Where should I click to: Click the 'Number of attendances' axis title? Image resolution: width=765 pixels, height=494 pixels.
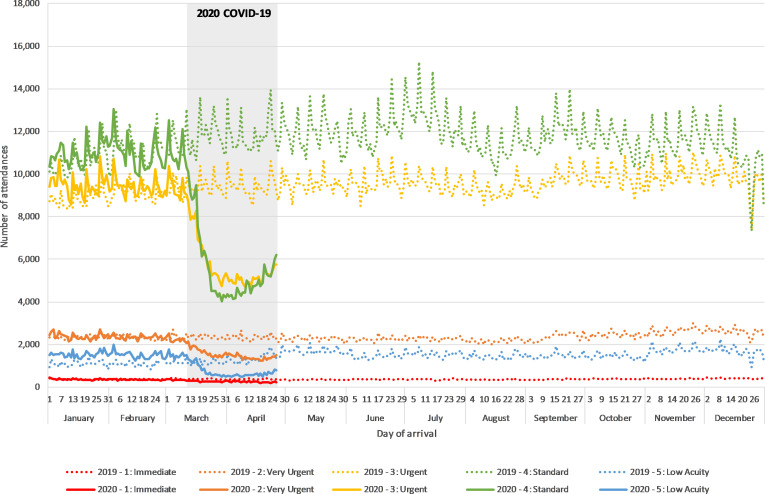click(5, 196)
